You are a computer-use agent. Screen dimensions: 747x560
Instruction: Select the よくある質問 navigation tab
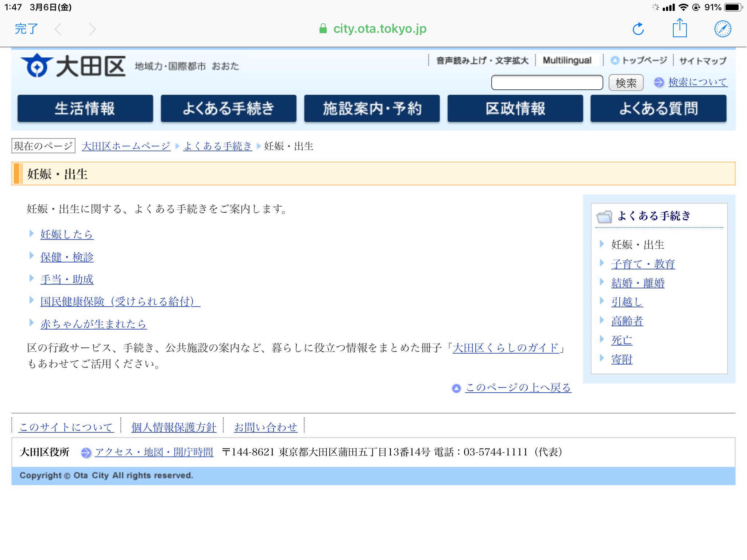click(x=658, y=109)
